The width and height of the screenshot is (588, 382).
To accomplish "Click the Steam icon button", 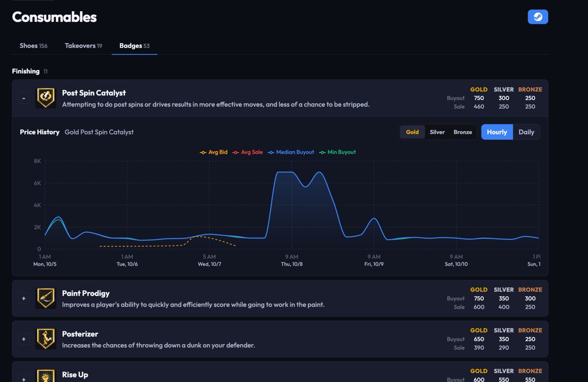I will point(538,17).
